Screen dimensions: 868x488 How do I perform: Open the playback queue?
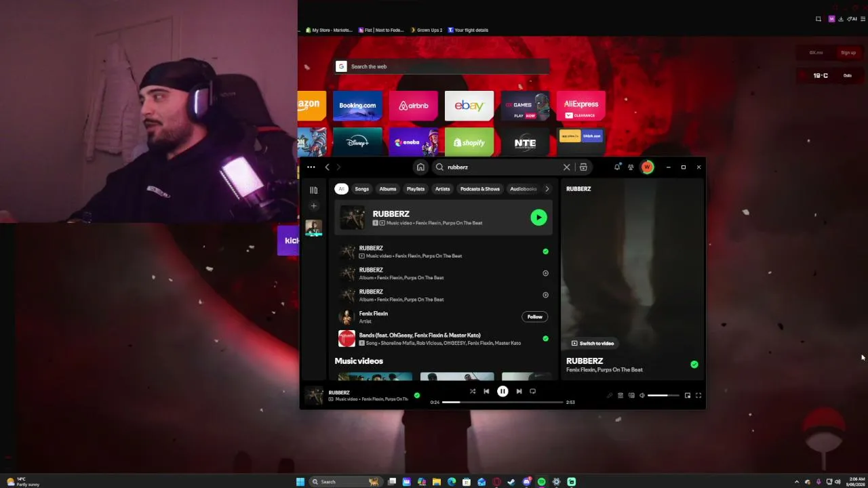[620, 395]
